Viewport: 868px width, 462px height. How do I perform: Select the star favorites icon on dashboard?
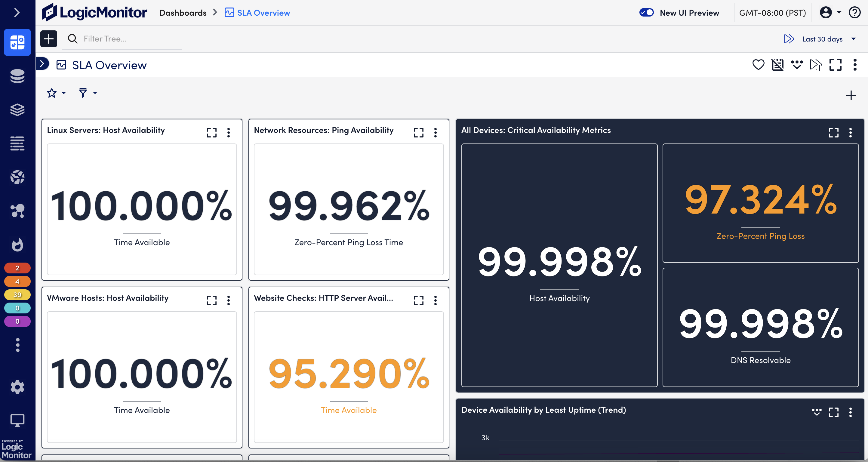coord(52,92)
